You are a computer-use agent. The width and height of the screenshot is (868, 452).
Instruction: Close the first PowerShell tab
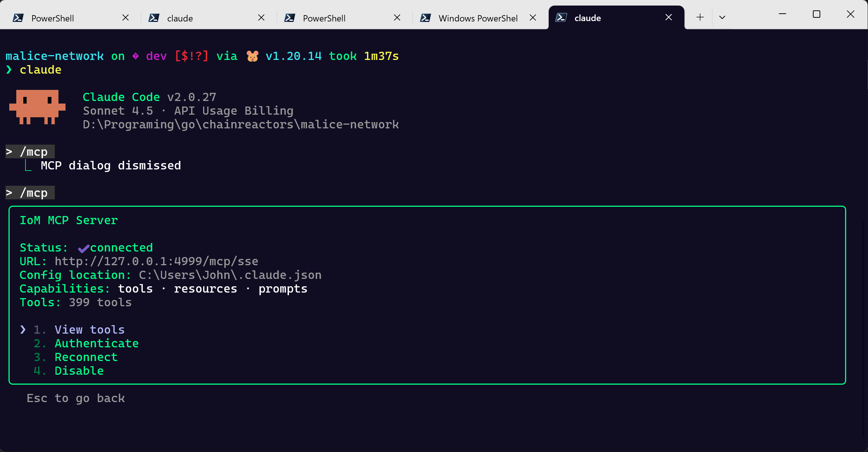(125, 18)
